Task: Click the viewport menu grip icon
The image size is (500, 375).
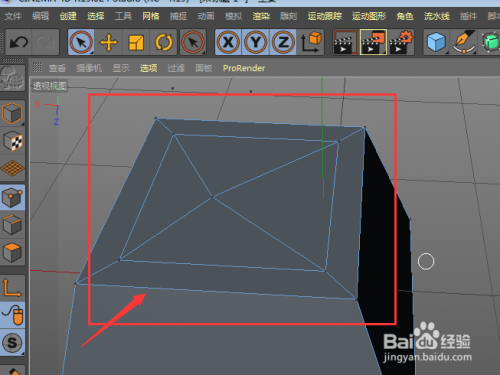Action: 37,68
